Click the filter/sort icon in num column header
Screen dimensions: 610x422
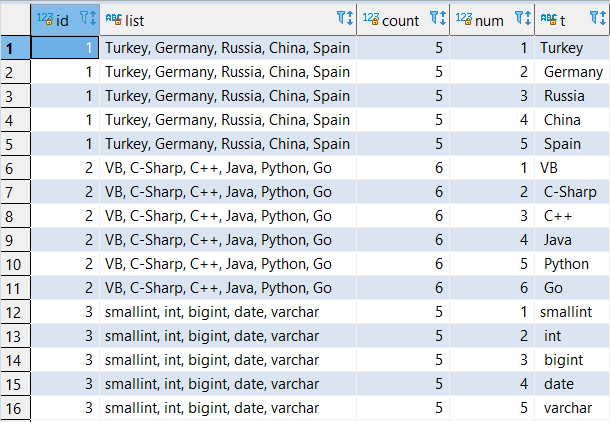pos(523,18)
